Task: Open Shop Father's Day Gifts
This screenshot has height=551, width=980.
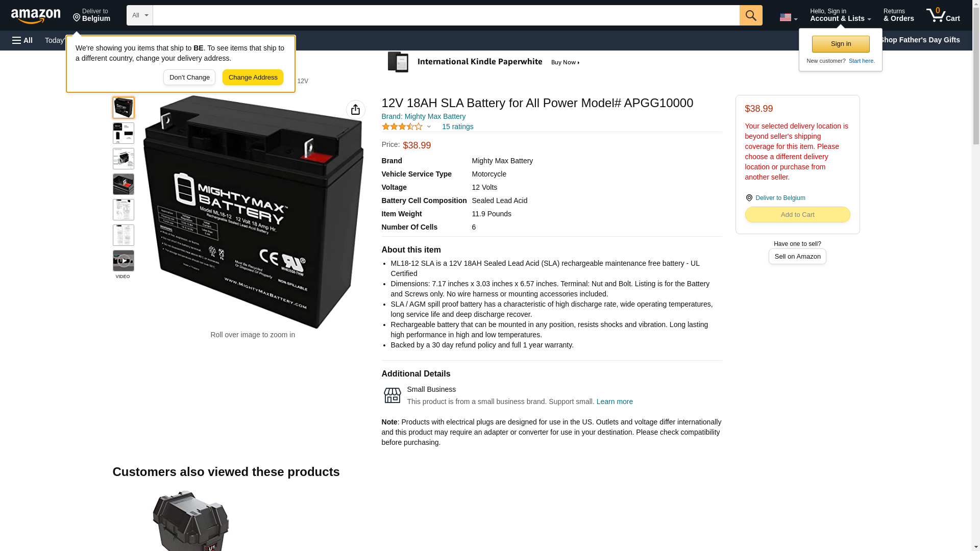Action: click(x=919, y=40)
